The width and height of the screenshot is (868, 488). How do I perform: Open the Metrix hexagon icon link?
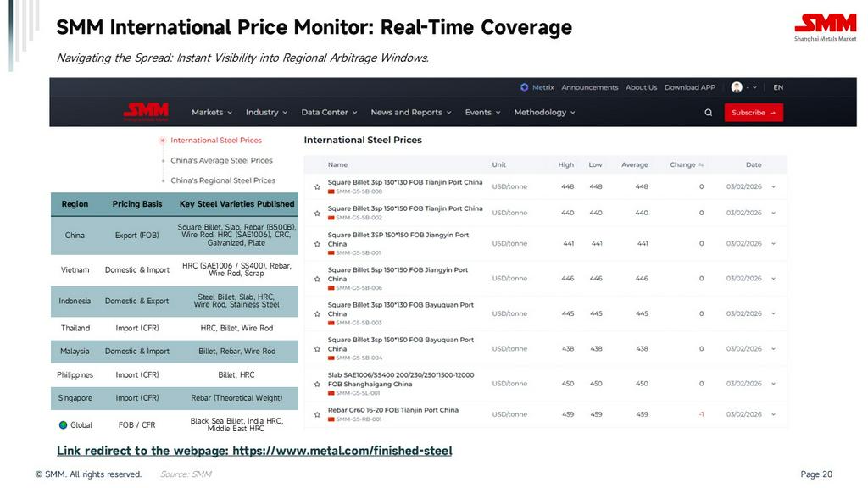pos(525,87)
